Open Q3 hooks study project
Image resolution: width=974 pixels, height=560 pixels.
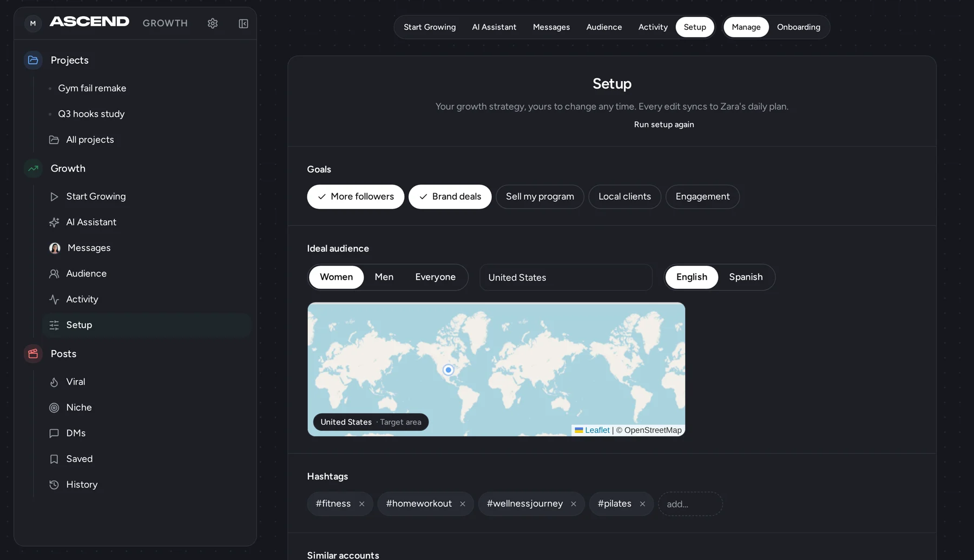(x=91, y=114)
